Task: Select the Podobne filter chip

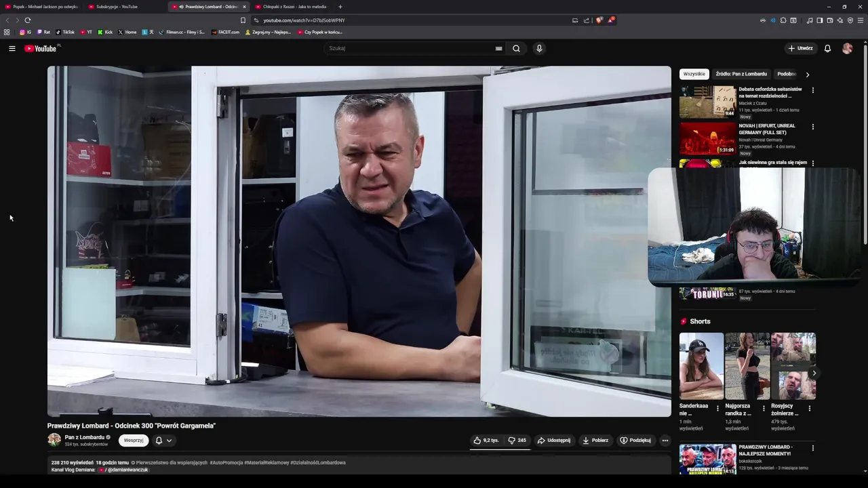Action: (787, 74)
